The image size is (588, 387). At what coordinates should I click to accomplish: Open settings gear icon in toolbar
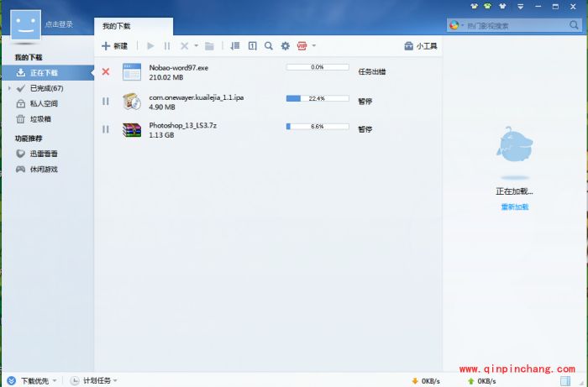click(x=286, y=46)
